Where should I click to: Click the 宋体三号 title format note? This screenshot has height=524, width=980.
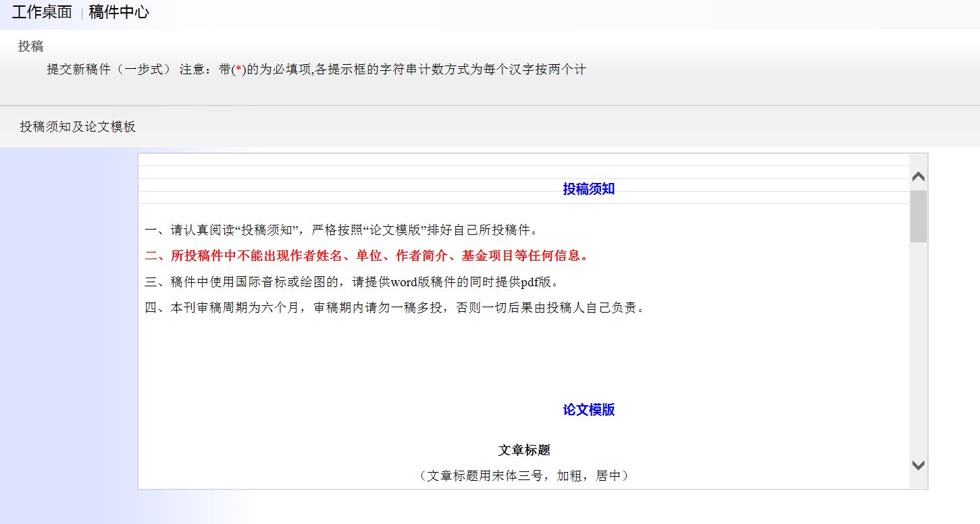click(x=524, y=476)
